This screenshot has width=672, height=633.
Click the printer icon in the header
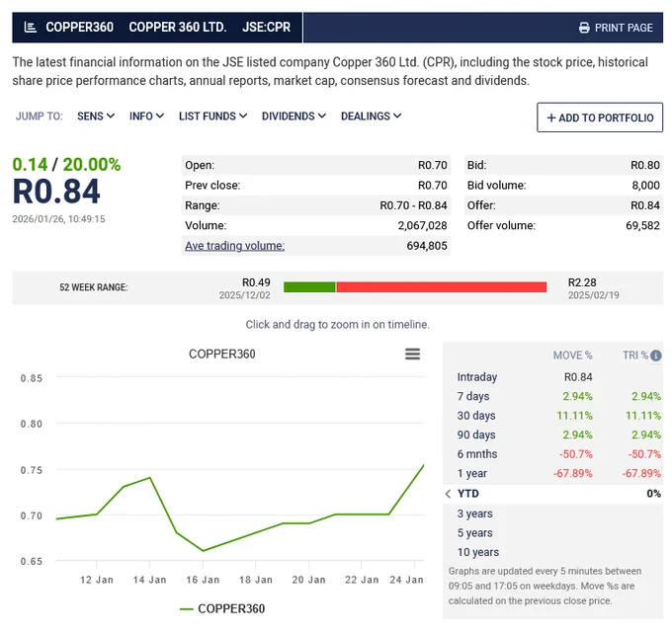coord(584,28)
